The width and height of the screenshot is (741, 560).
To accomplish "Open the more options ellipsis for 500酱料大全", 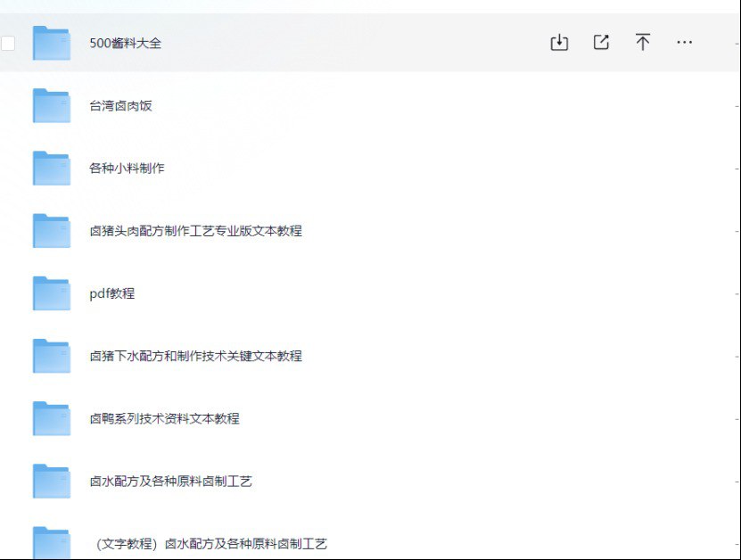I will click(x=684, y=43).
